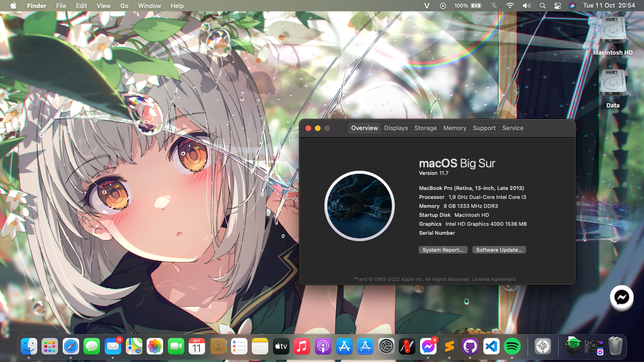Close the About This Mac window
The height and width of the screenshot is (362, 644).
tap(308, 128)
